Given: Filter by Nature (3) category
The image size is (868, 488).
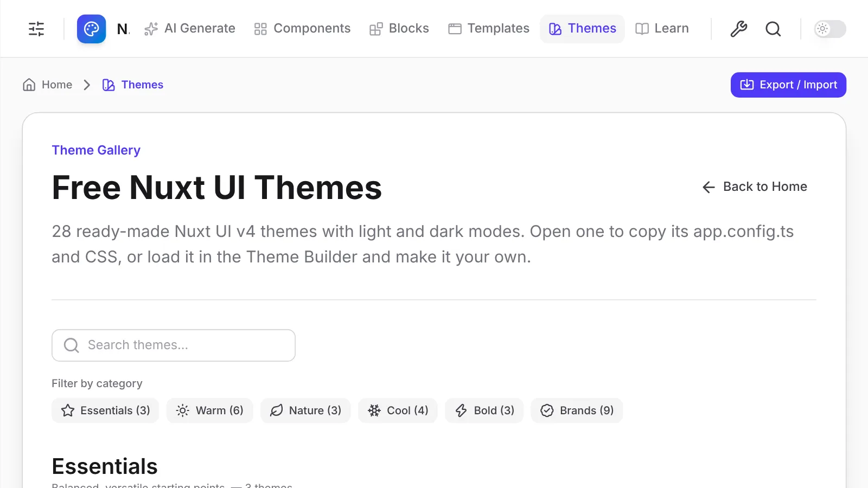Looking at the screenshot, I should [x=305, y=410].
